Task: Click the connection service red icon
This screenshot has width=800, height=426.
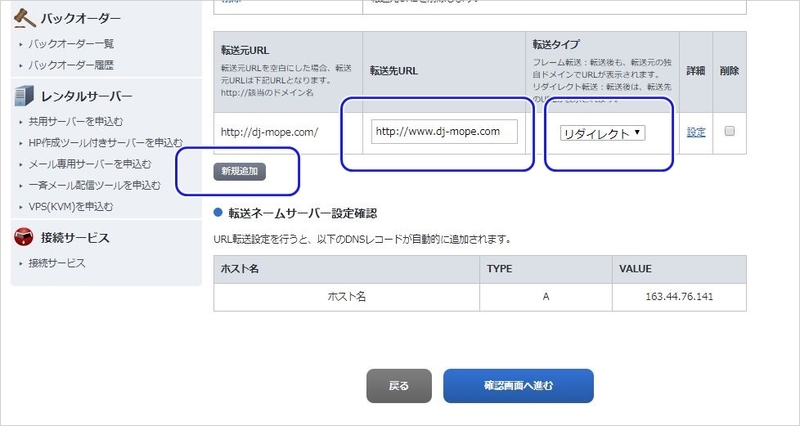Action: pyautogui.click(x=24, y=237)
